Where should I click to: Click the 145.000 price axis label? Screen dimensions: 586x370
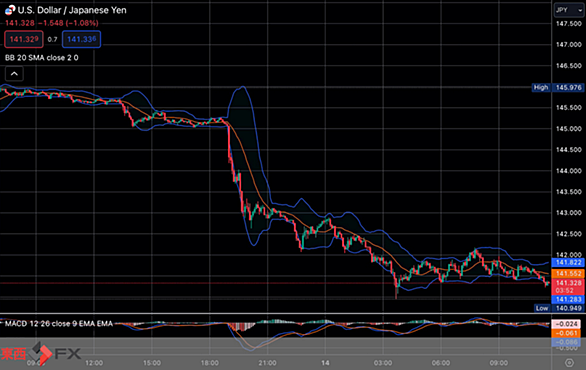(x=569, y=129)
